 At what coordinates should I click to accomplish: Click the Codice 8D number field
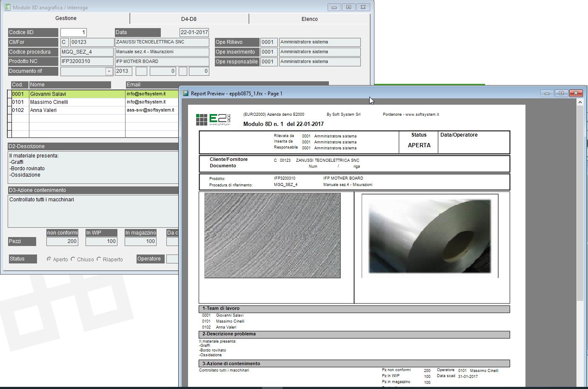tap(73, 32)
